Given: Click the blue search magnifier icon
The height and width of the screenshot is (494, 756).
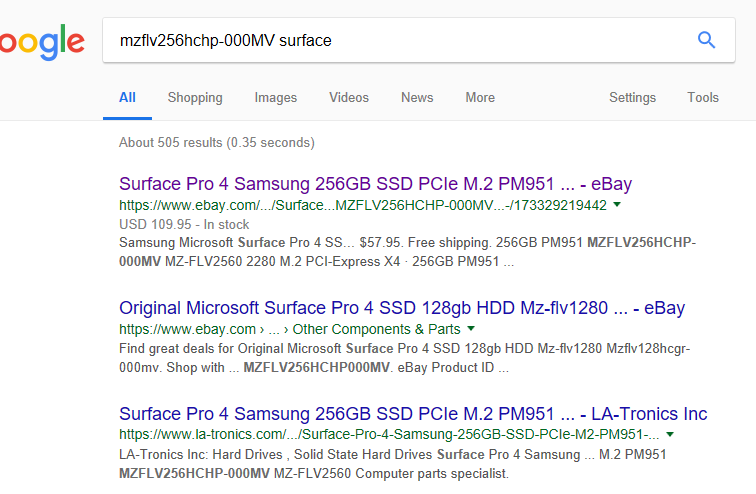Looking at the screenshot, I should tap(706, 40).
